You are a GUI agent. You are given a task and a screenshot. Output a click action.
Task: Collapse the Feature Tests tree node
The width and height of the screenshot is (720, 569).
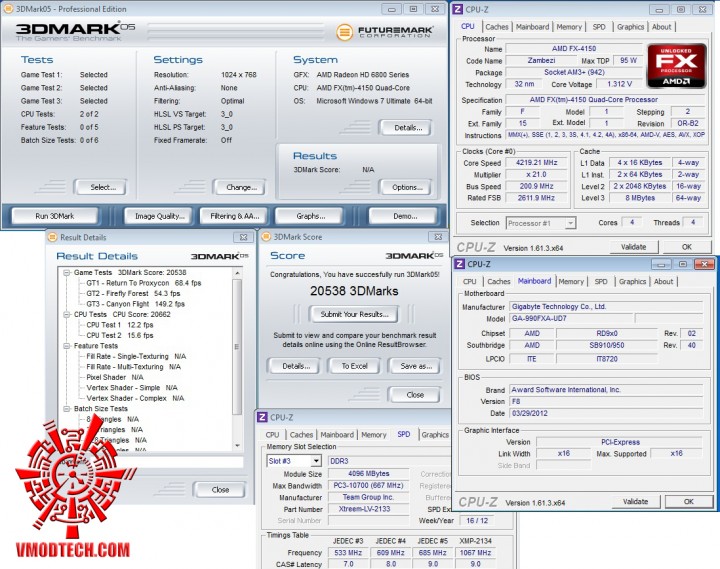pos(67,346)
